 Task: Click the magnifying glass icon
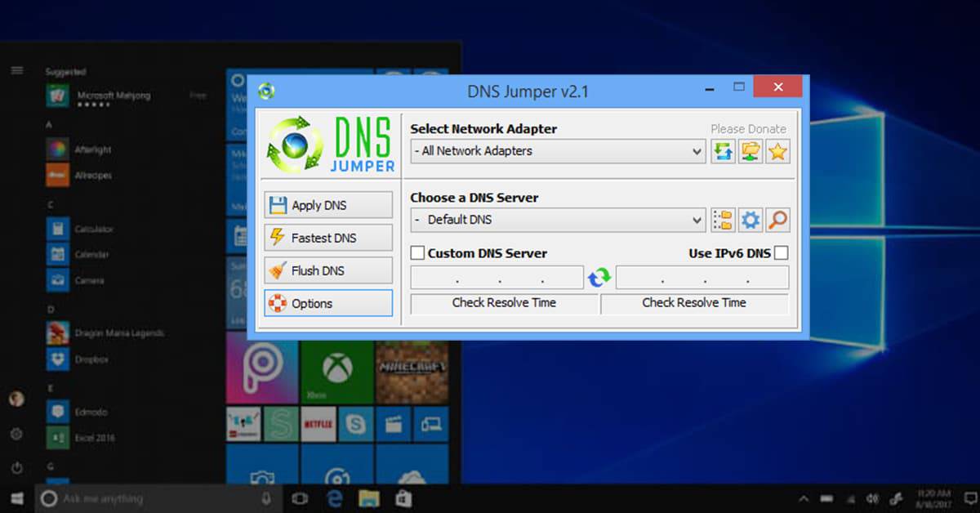777,220
